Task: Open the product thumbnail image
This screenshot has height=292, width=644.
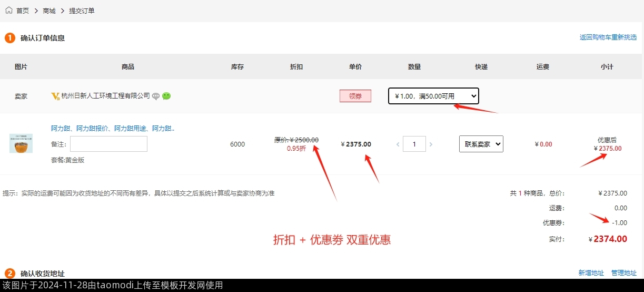Action: 21,143
